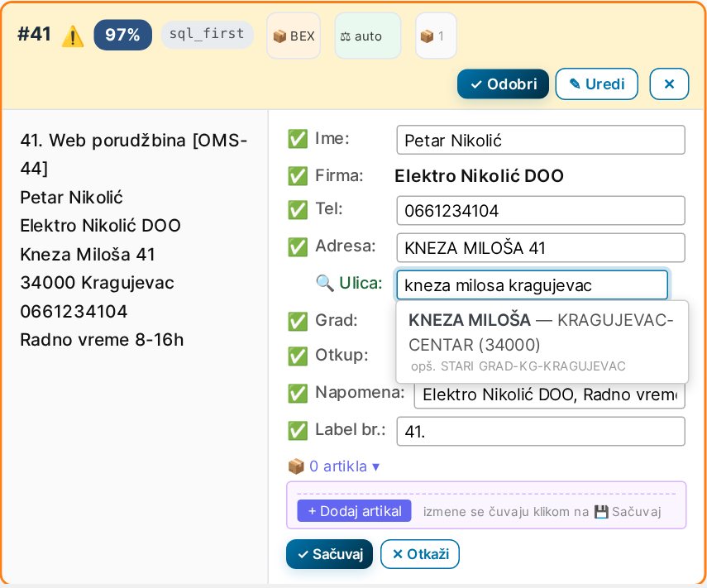Click the Adresa field KNEZA MILOŠA 41
707x588 pixels.
click(x=541, y=247)
